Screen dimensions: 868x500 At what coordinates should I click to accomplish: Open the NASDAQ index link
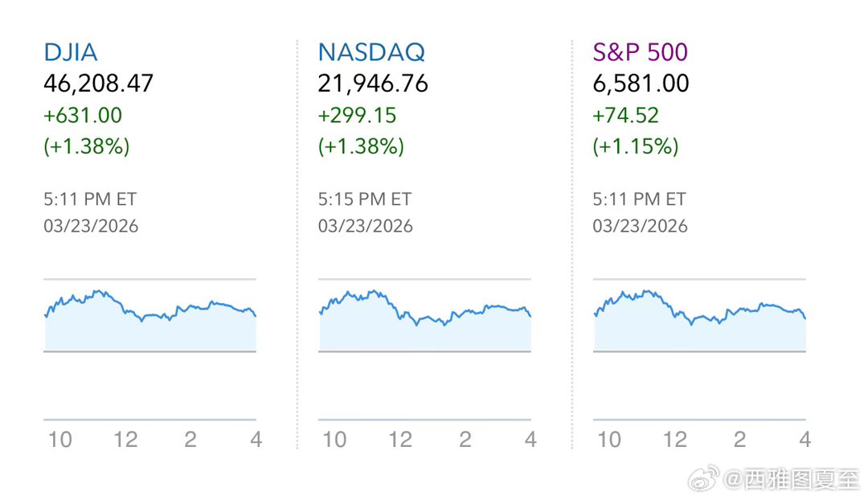371,53
